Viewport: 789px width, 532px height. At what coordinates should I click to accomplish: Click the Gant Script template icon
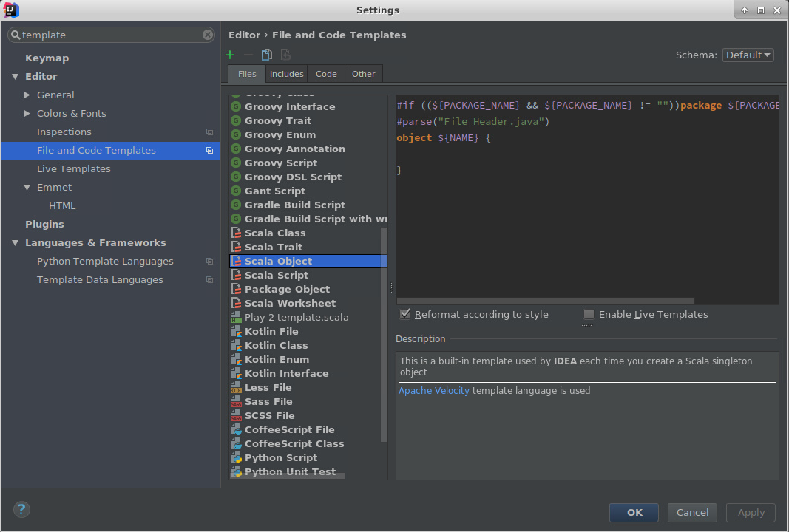pyautogui.click(x=236, y=191)
